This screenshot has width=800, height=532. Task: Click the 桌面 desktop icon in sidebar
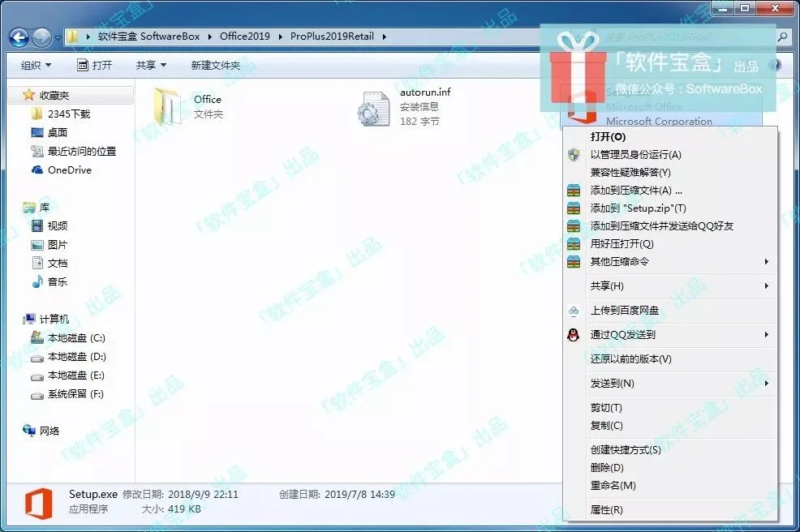(37, 133)
